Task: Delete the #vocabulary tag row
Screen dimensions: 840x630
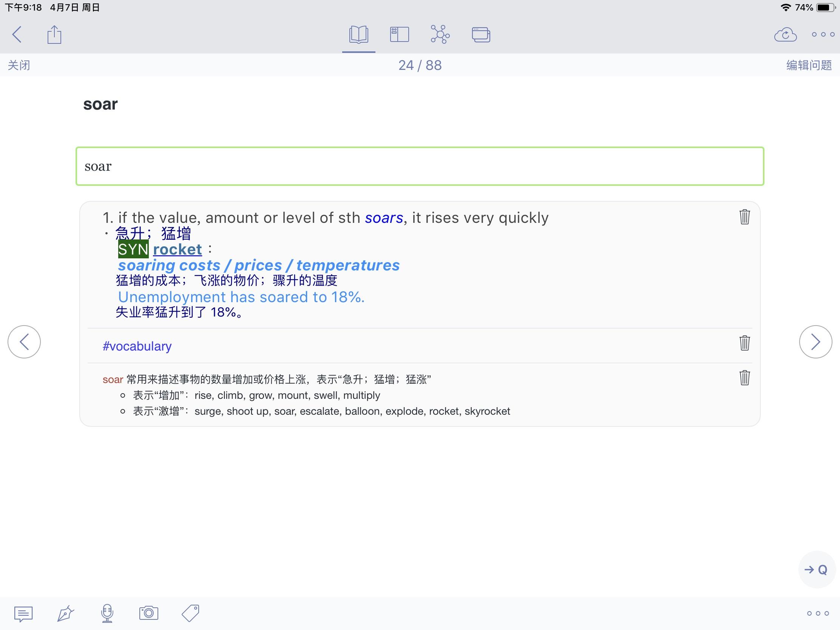Action: pos(744,343)
